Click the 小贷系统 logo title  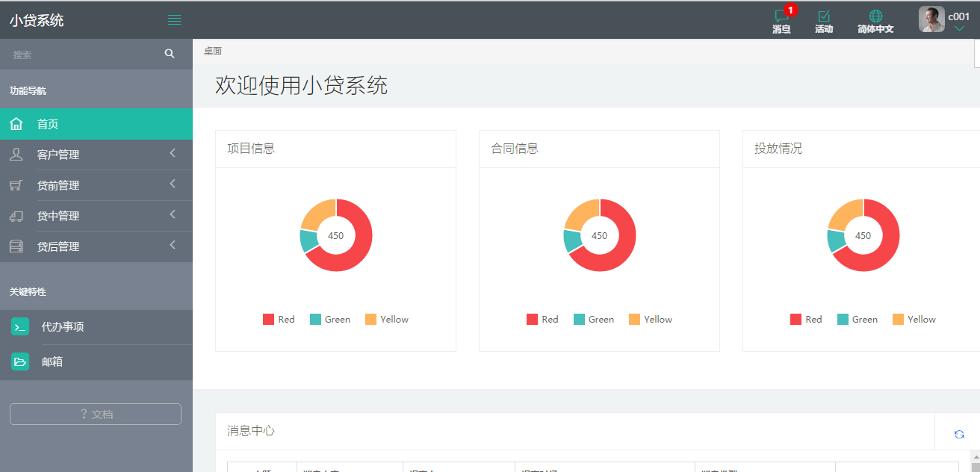37,20
